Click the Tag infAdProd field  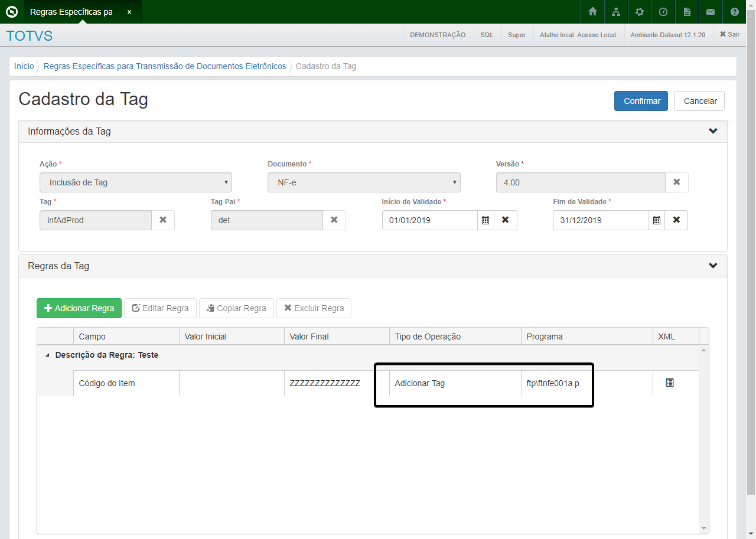click(x=96, y=220)
